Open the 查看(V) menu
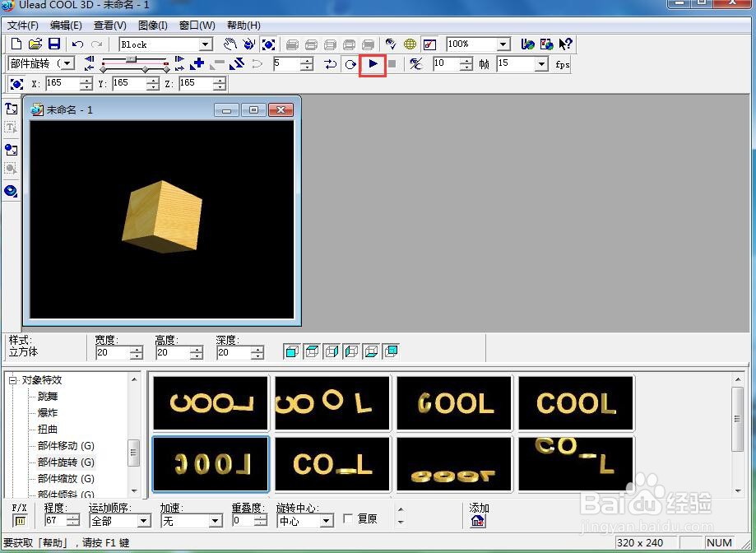Viewport: 756px width, 553px height. [110, 25]
